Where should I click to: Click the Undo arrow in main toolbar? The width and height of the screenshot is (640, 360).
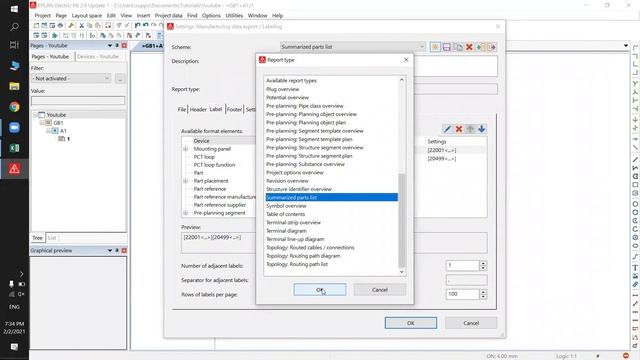click(138, 25)
